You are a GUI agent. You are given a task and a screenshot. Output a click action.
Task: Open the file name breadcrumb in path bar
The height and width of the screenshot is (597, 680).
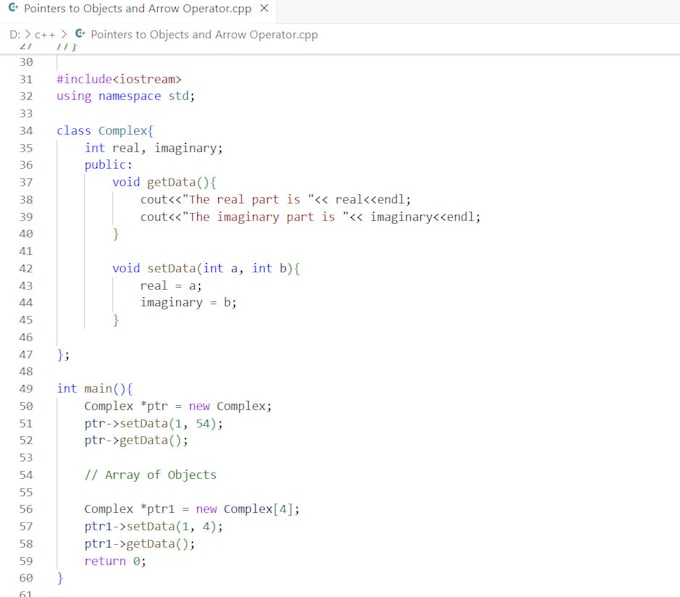pos(204,34)
